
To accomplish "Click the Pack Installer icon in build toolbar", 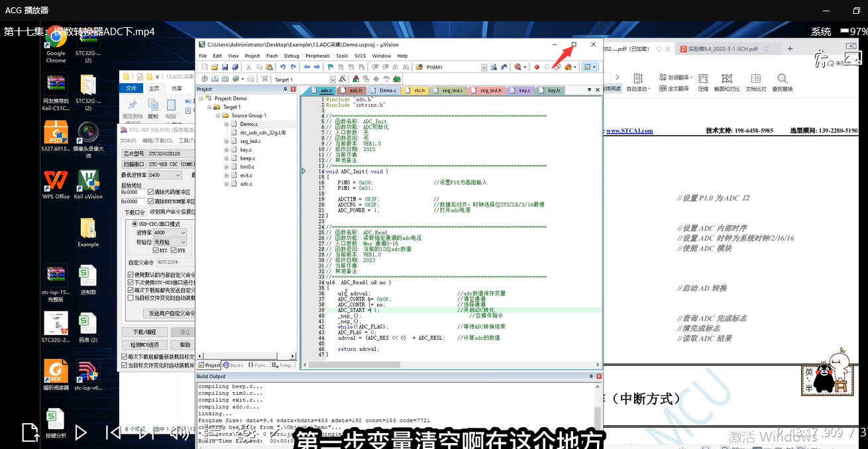I will click(397, 79).
